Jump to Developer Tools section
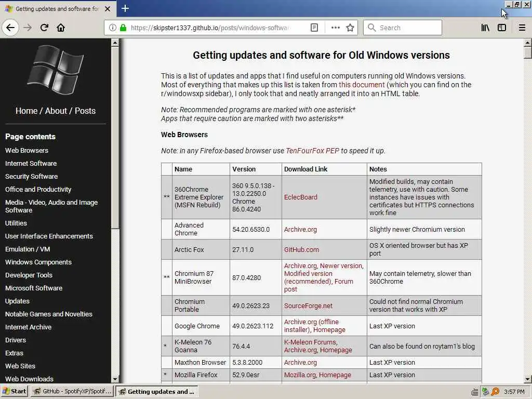Viewport: 532px width, 399px height. (29, 275)
